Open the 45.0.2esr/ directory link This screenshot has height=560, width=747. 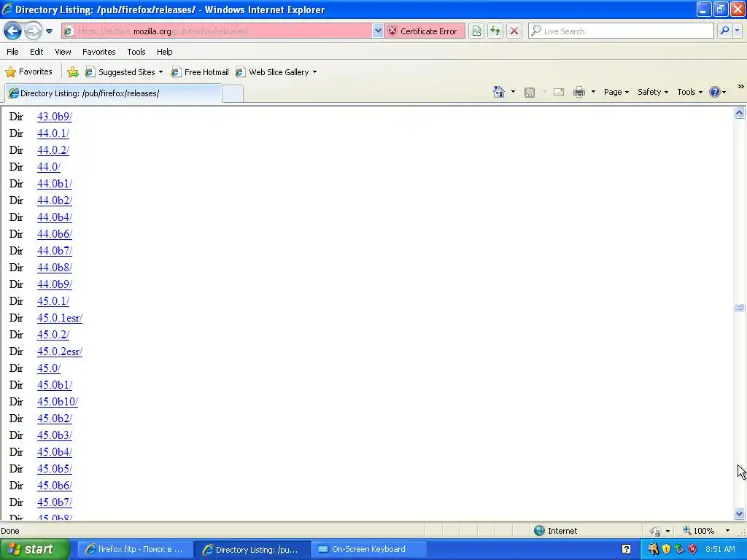coord(60,351)
